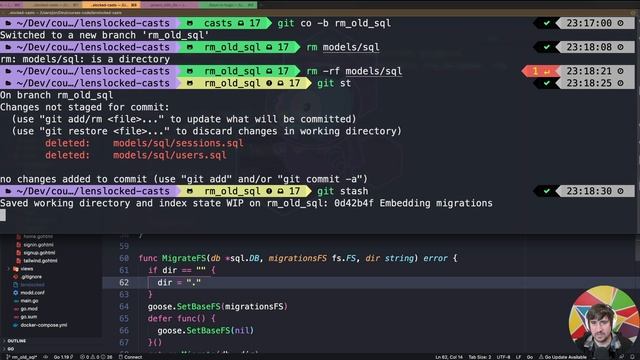The height and width of the screenshot is (360, 640).
Task: Select the UTF-8 encoding indicator
Action: pos(503,357)
